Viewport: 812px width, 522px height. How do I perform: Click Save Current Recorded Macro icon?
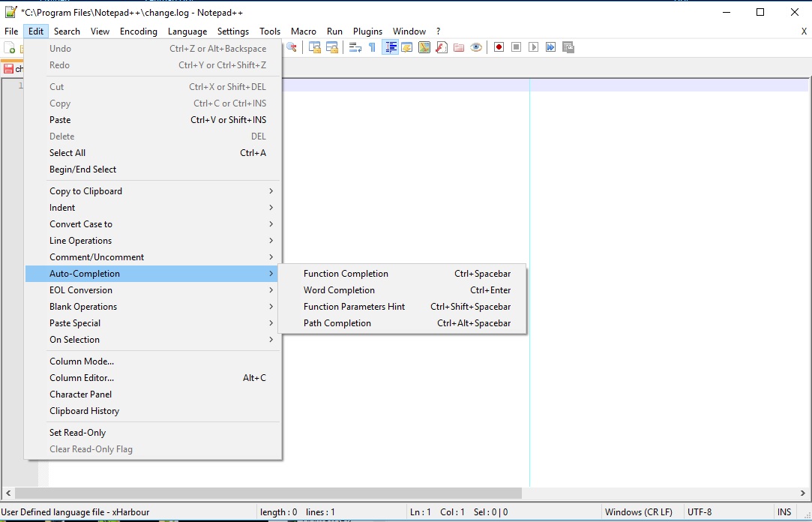pyautogui.click(x=568, y=47)
